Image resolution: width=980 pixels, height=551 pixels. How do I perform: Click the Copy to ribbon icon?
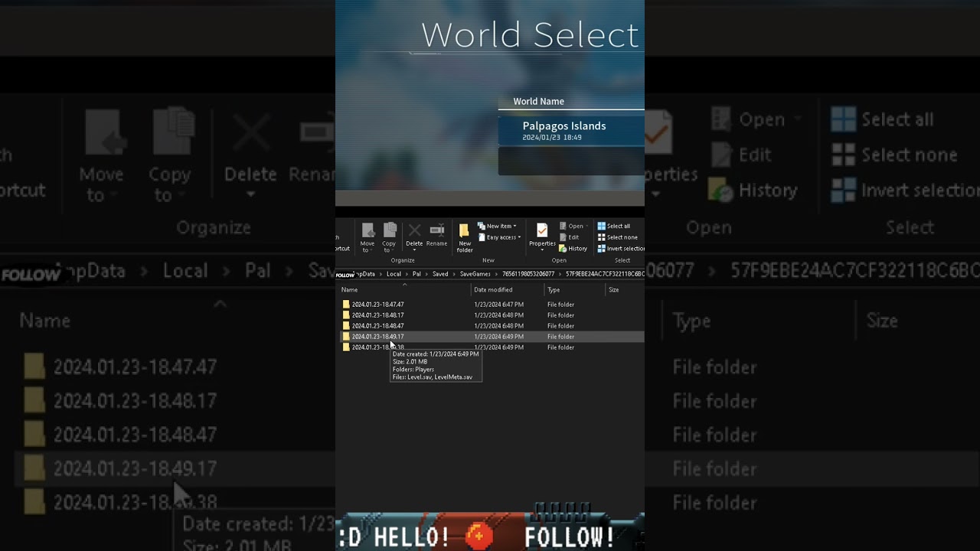tap(389, 231)
